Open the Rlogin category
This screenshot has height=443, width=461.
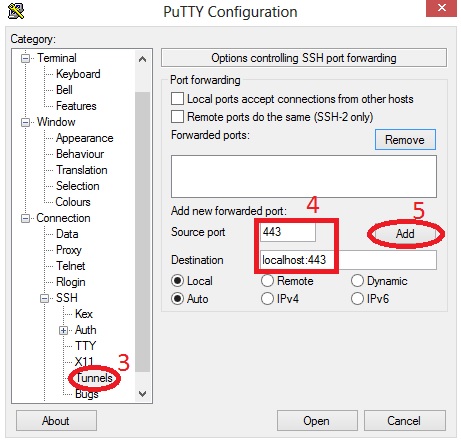point(70,282)
